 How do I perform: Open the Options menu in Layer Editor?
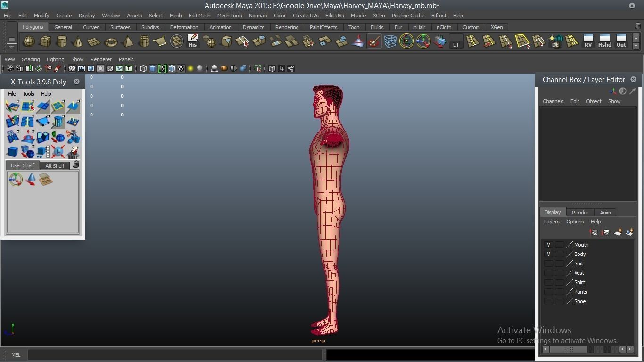point(575,222)
